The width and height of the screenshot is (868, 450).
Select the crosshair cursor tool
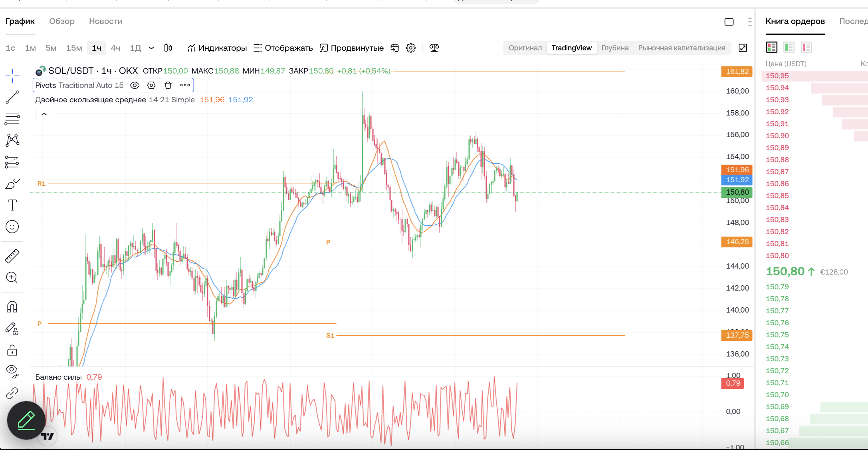pyautogui.click(x=12, y=76)
